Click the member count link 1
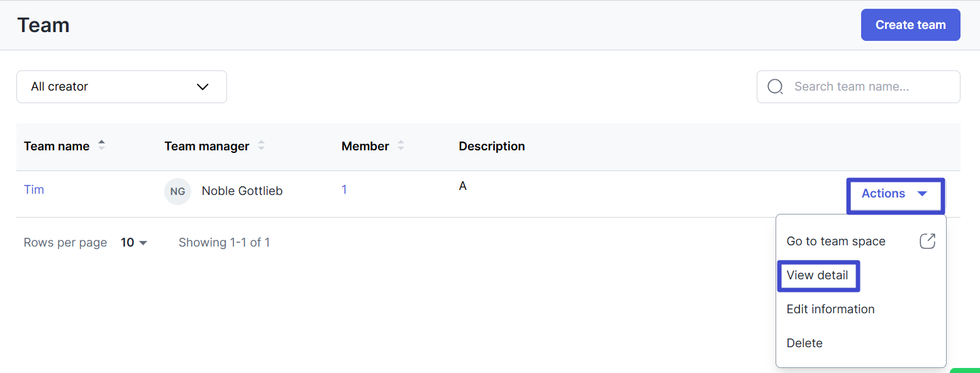Image resolution: width=980 pixels, height=373 pixels. 344,189
